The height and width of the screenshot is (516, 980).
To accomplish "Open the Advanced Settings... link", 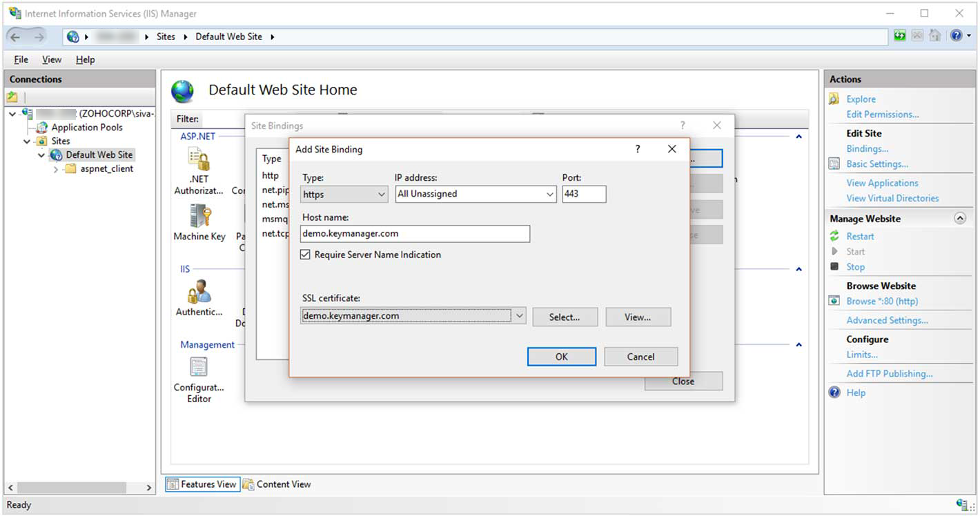I will [x=888, y=320].
